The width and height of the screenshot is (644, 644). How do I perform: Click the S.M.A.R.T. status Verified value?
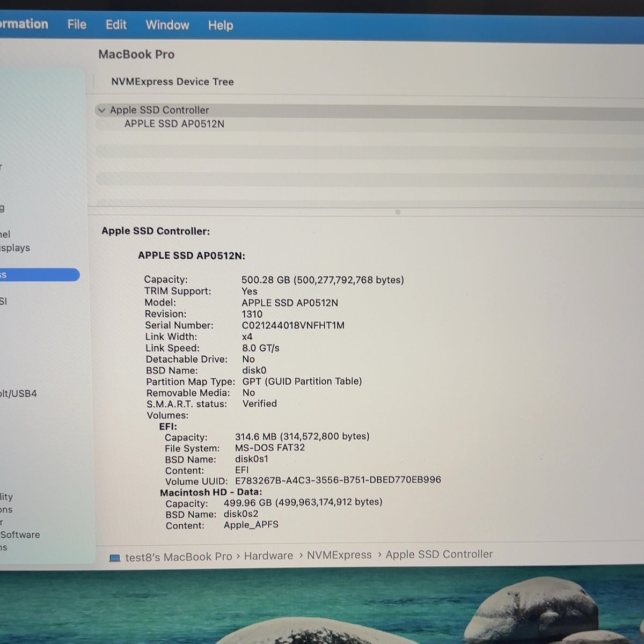click(260, 404)
